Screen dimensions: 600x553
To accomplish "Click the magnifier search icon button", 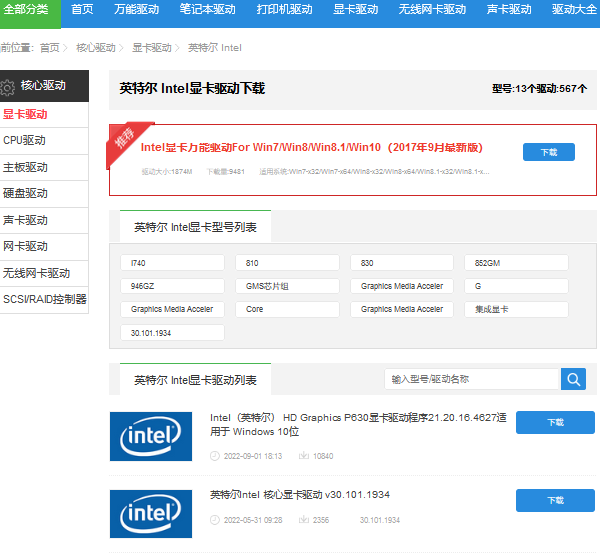I will click(573, 379).
